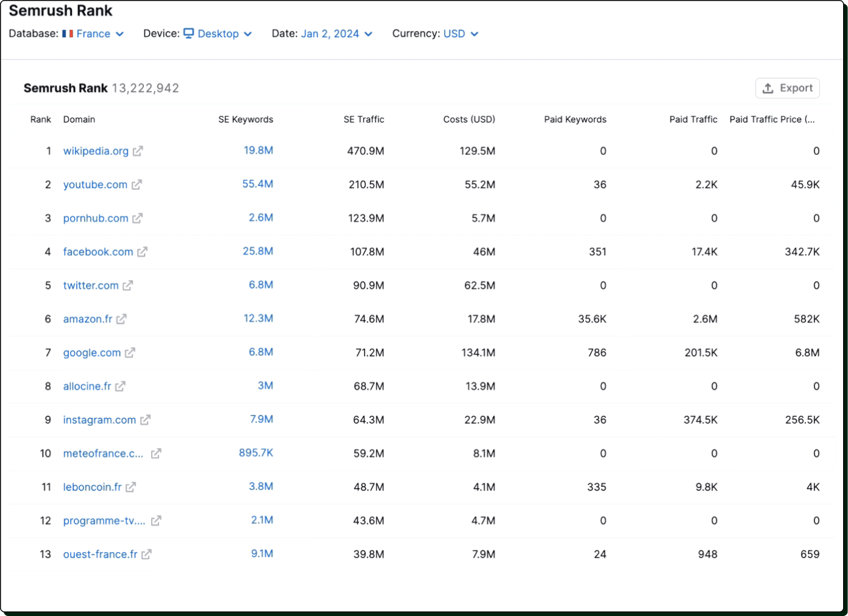The width and height of the screenshot is (848, 616).
Task: Open the Currency USD dropdown
Action: [461, 34]
